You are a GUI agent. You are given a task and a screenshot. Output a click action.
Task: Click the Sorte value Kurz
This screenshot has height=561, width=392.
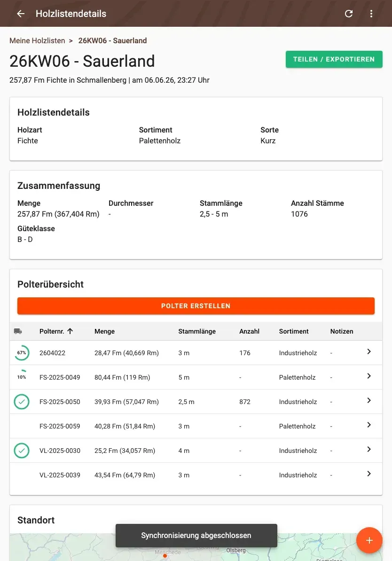[x=268, y=140]
